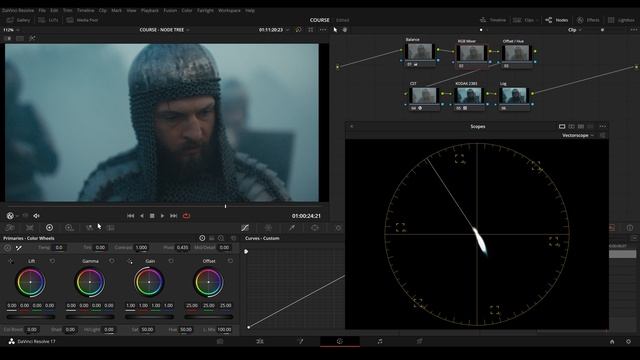Open the Camera Raw palette
The image size is (640, 360).
click(x=10, y=228)
